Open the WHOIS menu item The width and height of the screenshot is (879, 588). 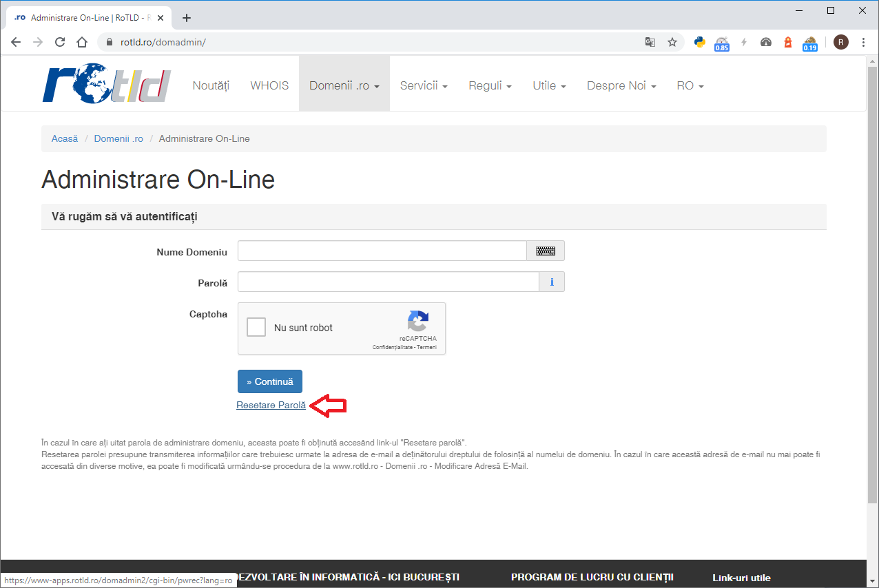[269, 86]
